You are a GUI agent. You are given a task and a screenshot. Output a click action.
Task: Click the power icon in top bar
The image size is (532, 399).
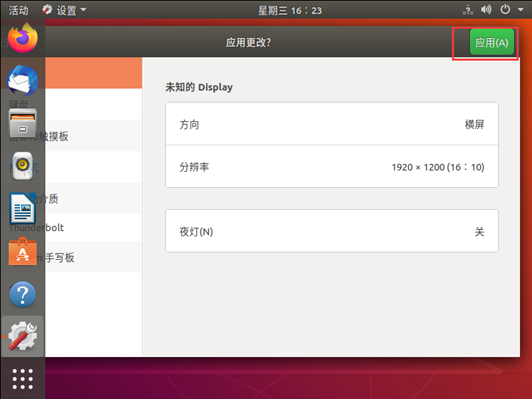coord(505,10)
